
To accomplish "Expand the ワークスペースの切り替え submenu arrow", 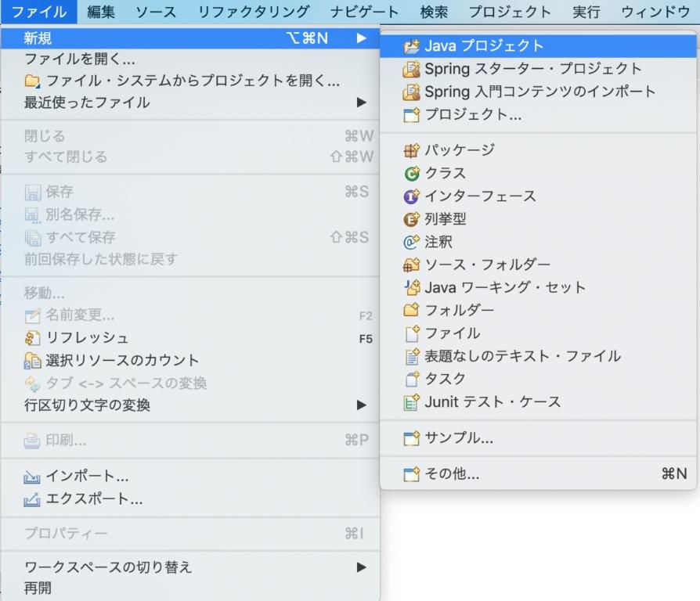I will click(x=362, y=567).
